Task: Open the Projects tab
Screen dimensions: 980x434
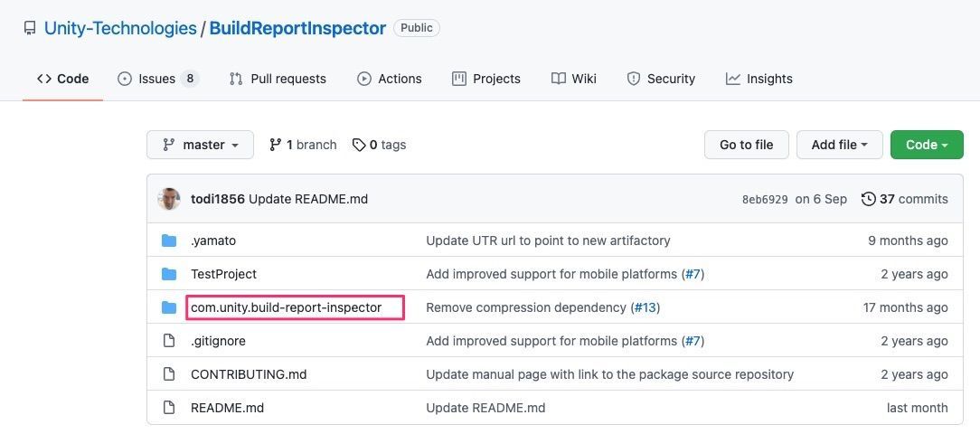Action: coord(486,79)
